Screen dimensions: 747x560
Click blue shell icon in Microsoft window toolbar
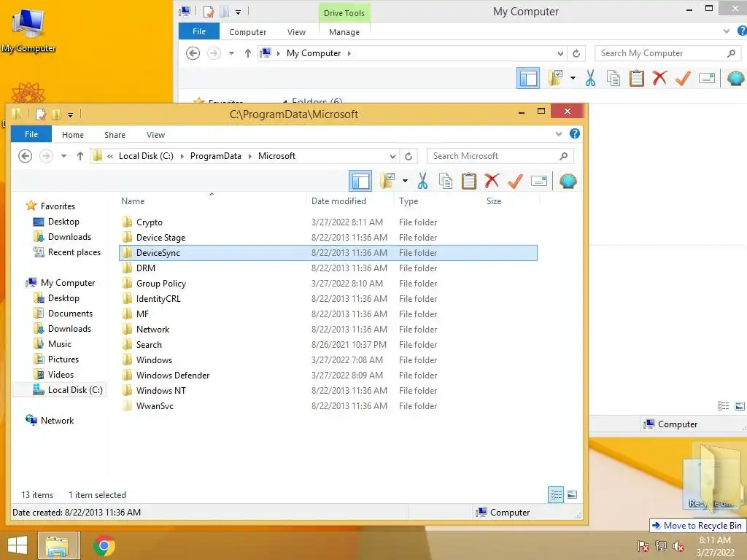(568, 181)
